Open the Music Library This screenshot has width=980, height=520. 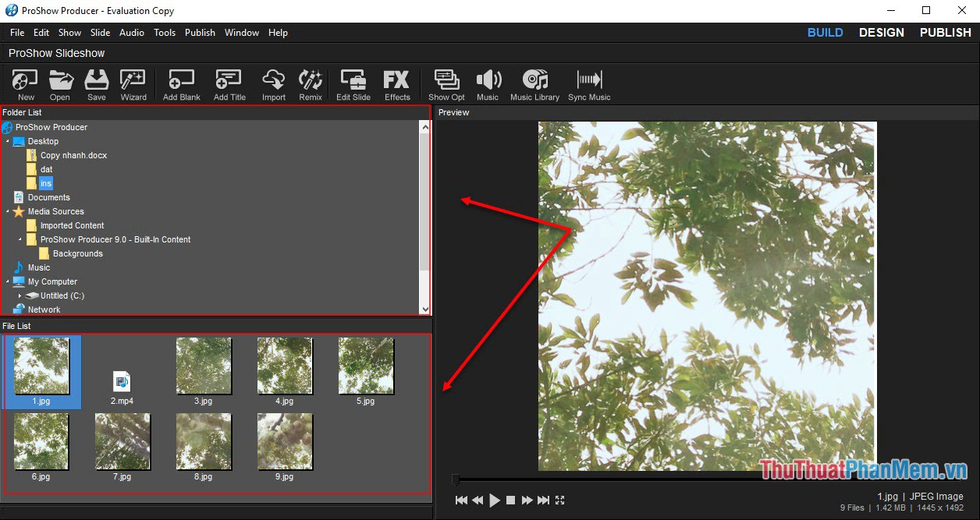tap(535, 83)
